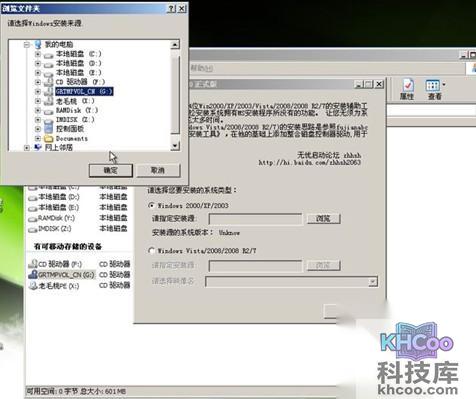Select 本地磁盘 (D:) in the Explorer file list
Image resolution: width=476 pixels, height=399 pixels.
pyautogui.click(x=54, y=197)
